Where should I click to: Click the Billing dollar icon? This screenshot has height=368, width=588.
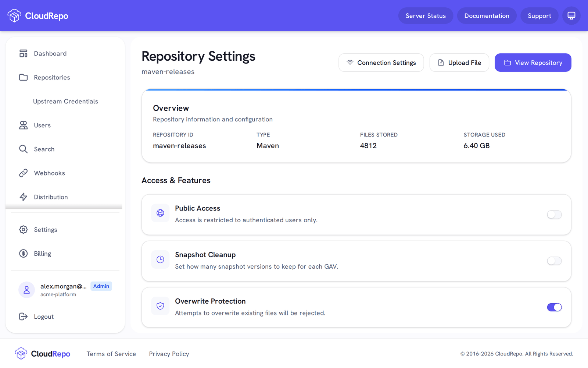click(x=24, y=254)
